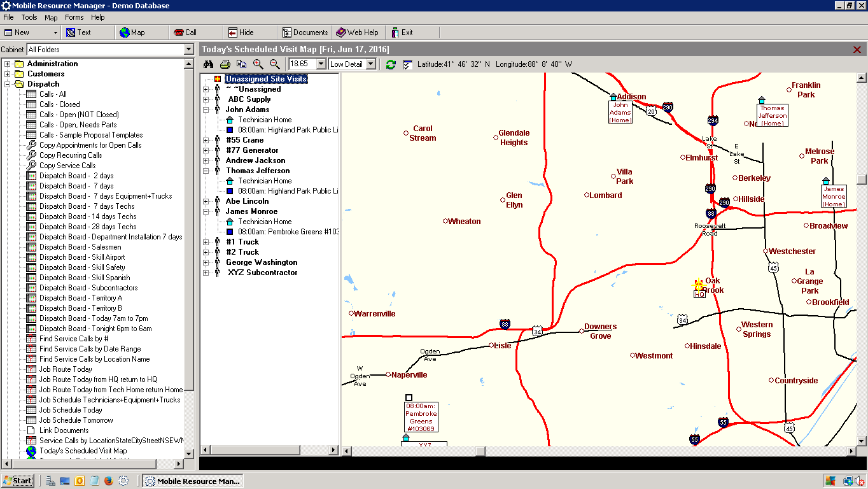Open Job Schedule Tomorrow

click(x=76, y=420)
